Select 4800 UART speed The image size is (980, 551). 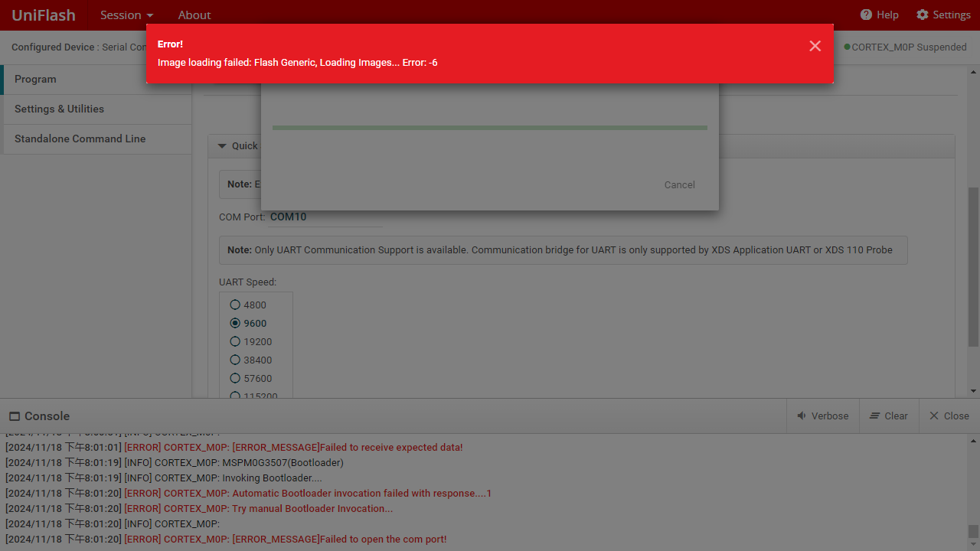click(236, 305)
